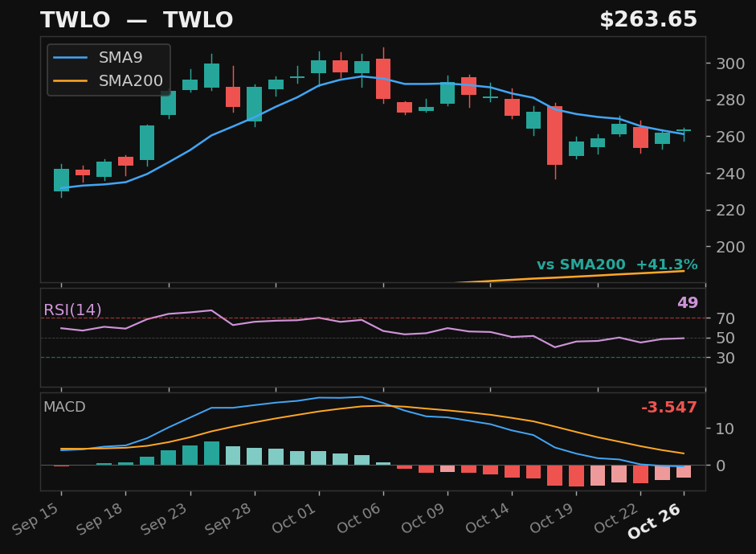The image size is (756, 554).
Task: Click the MACD panel label
Action: pos(64,407)
